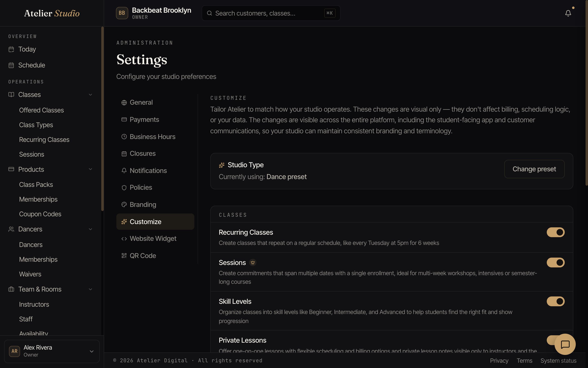588x368 pixels.
Task: Click the Branding palette icon
Action: [124, 204]
